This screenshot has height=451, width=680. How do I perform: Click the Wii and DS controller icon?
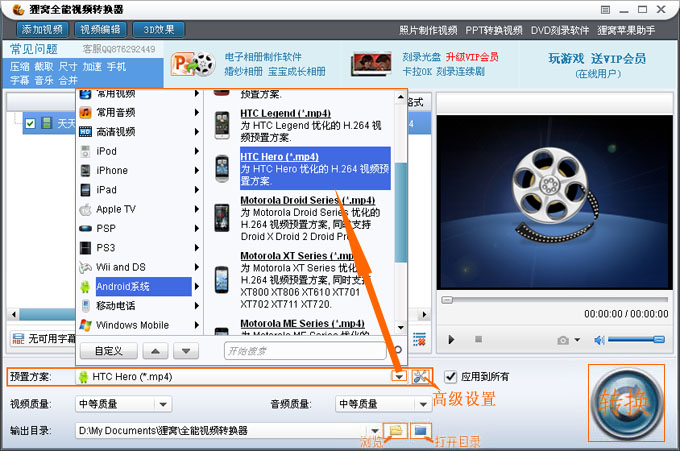pyautogui.click(x=85, y=267)
